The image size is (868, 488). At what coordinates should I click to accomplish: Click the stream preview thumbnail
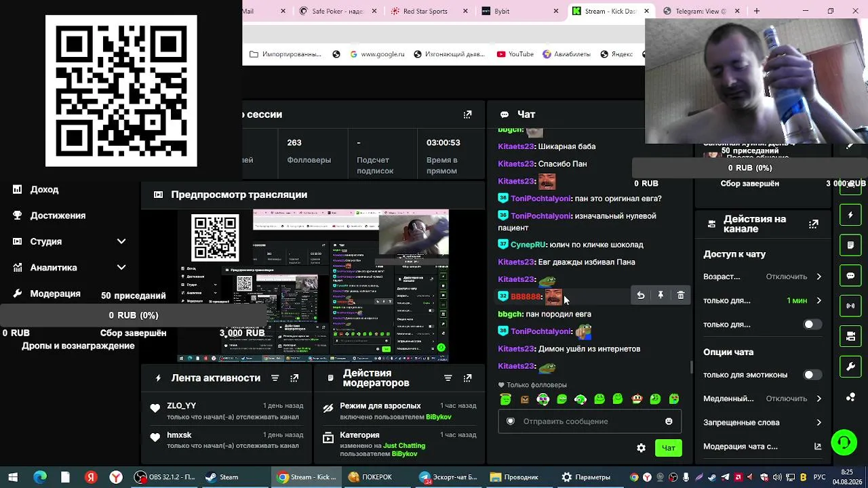point(313,285)
